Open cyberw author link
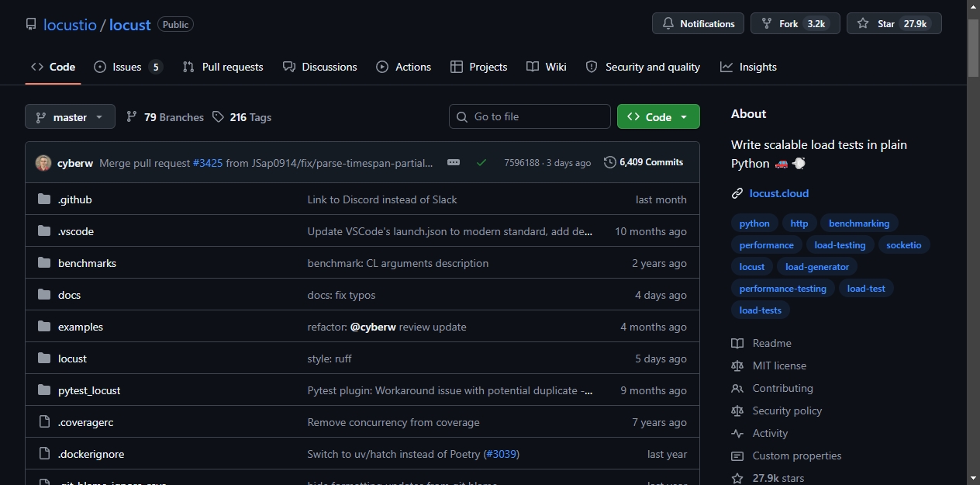This screenshot has height=485, width=980. tap(75, 163)
